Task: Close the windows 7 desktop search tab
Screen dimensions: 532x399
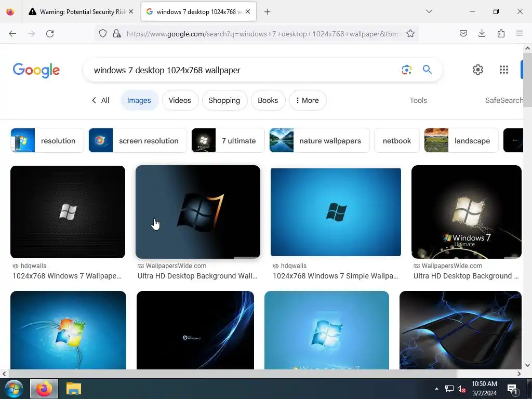Action: [x=248, y=11]
